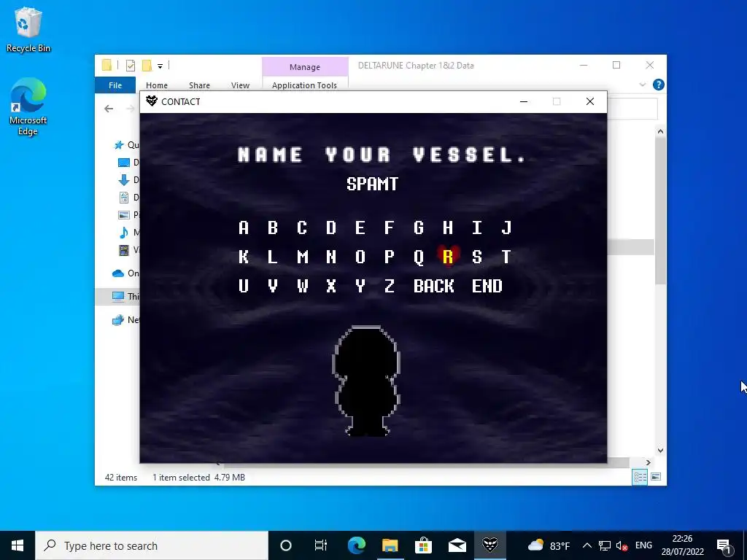Choose letter W in the name grid

pos(302,286)
